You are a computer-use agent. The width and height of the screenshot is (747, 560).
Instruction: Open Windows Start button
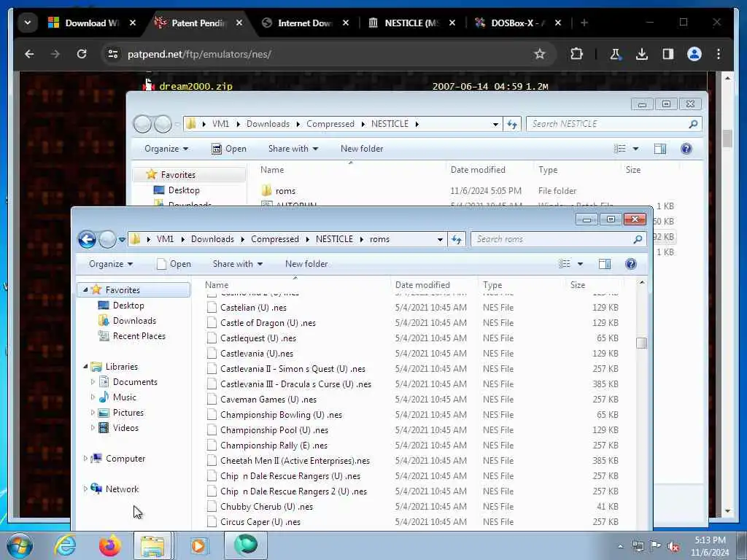tap(20, 545)
